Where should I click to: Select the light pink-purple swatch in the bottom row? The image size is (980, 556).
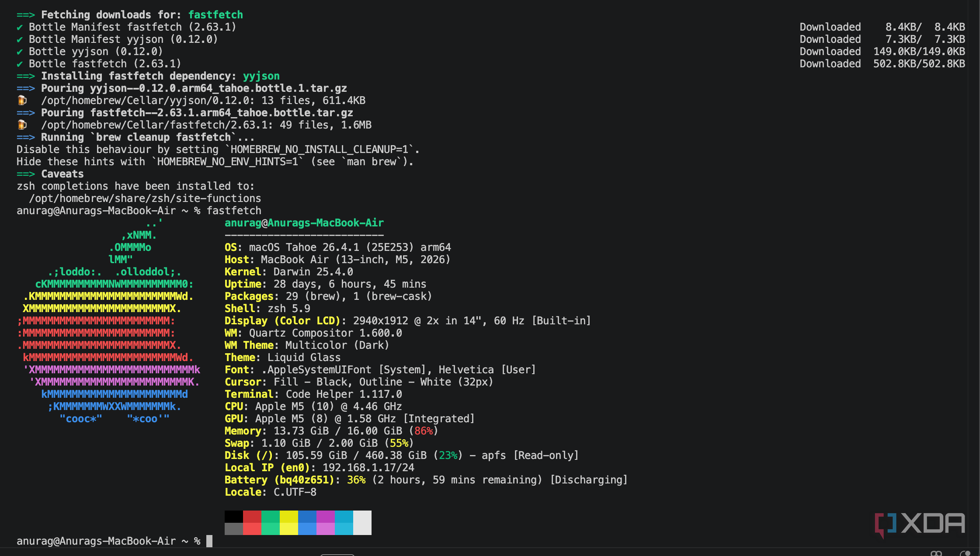[x=326, y=529]
